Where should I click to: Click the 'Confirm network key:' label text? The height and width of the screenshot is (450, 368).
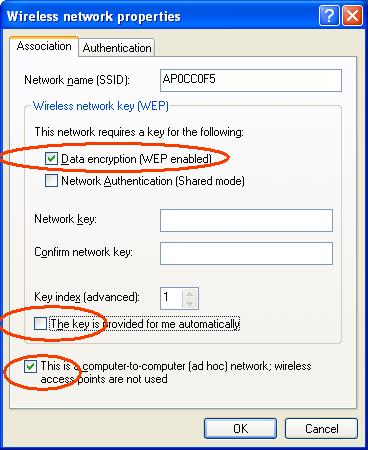click(83, 252)
